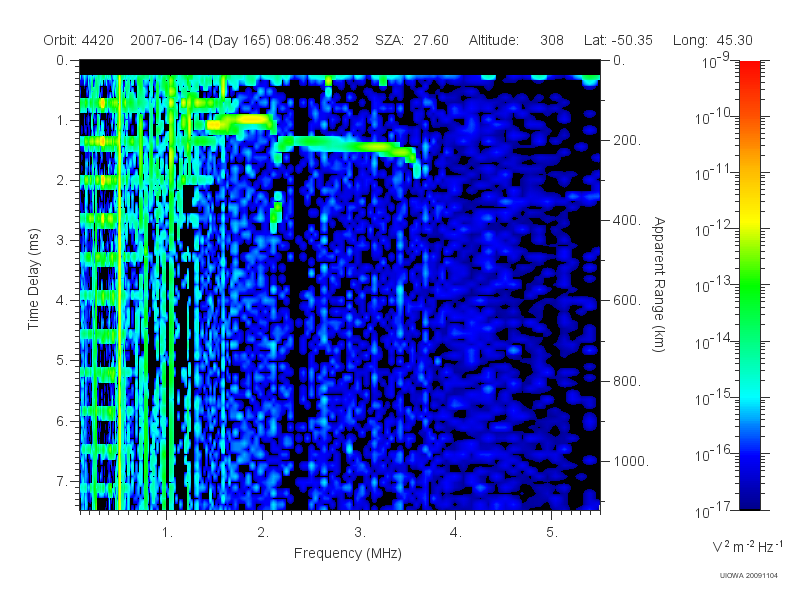Click the Time Delay (ms) axis label

pos(33,279)
